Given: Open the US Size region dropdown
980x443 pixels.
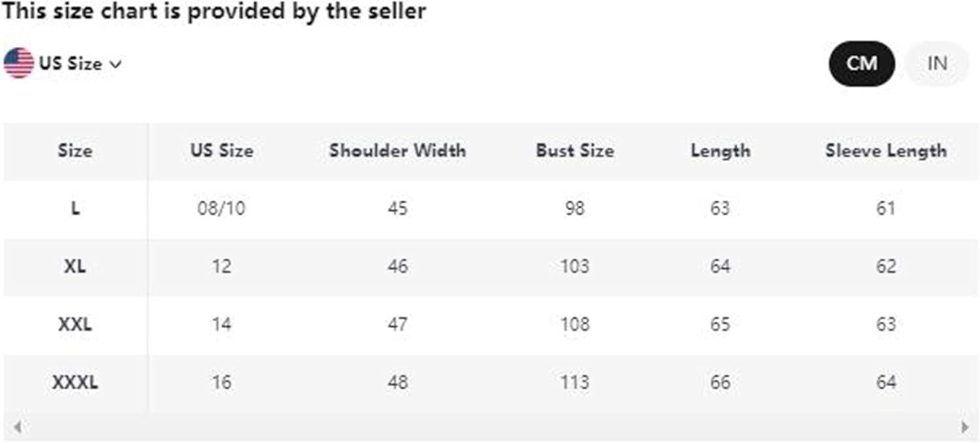Looking at the screenshot, I should coord(70,63).
